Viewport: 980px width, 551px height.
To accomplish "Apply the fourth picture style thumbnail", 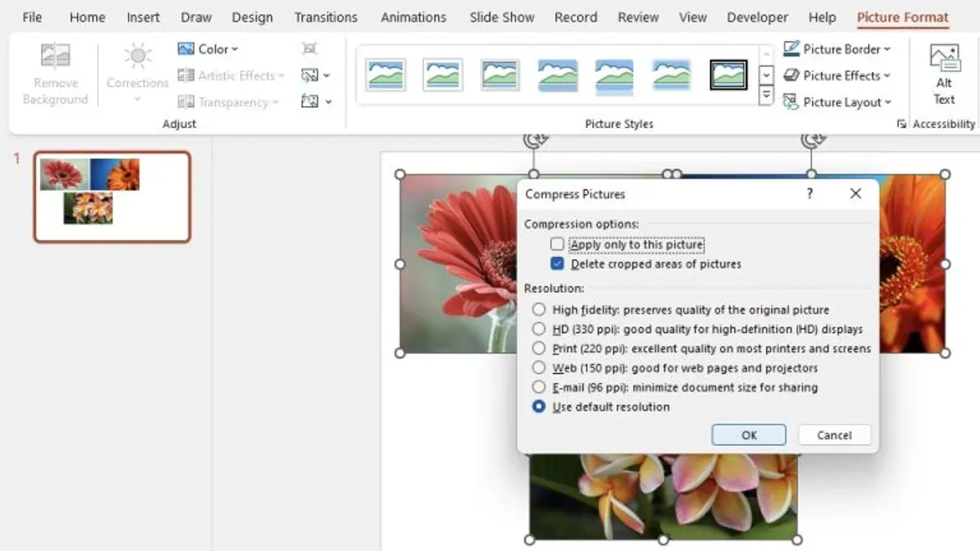I will pos(557,75).
